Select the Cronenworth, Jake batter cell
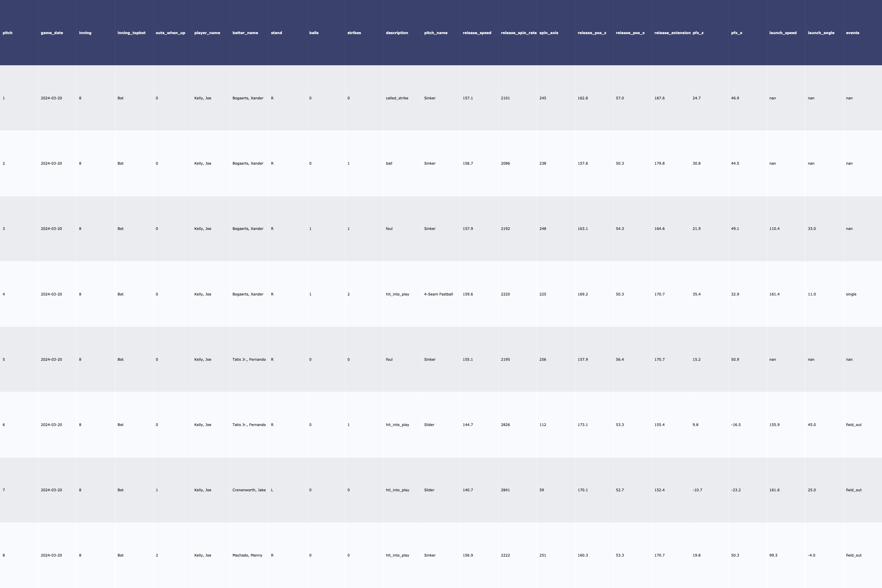This screenshot has height=588, width=882. 249,490
